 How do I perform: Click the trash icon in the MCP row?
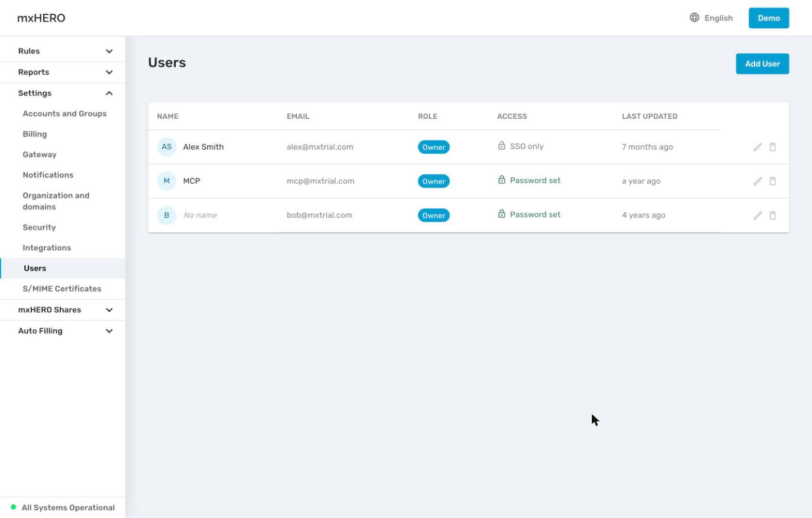coord(773,182)
